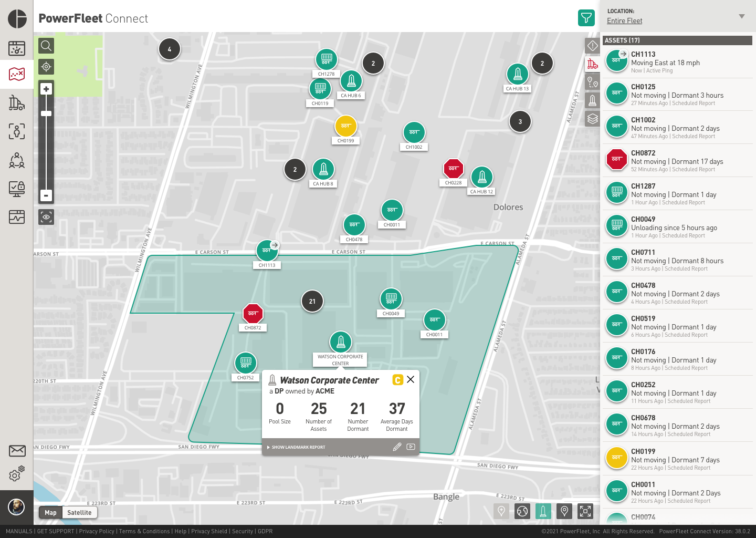Open the filter funnel button
The width and height of the screenshot is (756, 538).
coord(586,18)
